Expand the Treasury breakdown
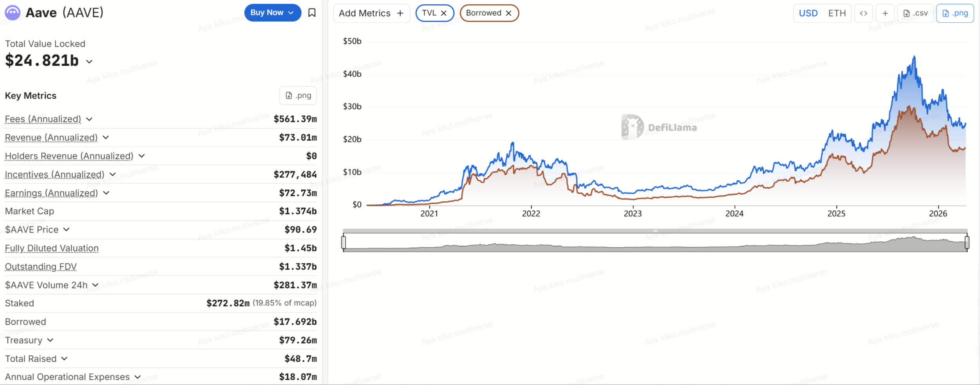The width and height of the screenshot is (980, 385). coord(50,340)
